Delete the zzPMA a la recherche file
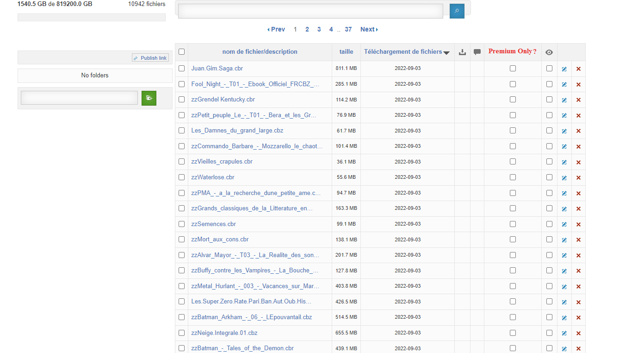Image resolution: width=644 pixels, height=353 pixels. click(578, 193)
